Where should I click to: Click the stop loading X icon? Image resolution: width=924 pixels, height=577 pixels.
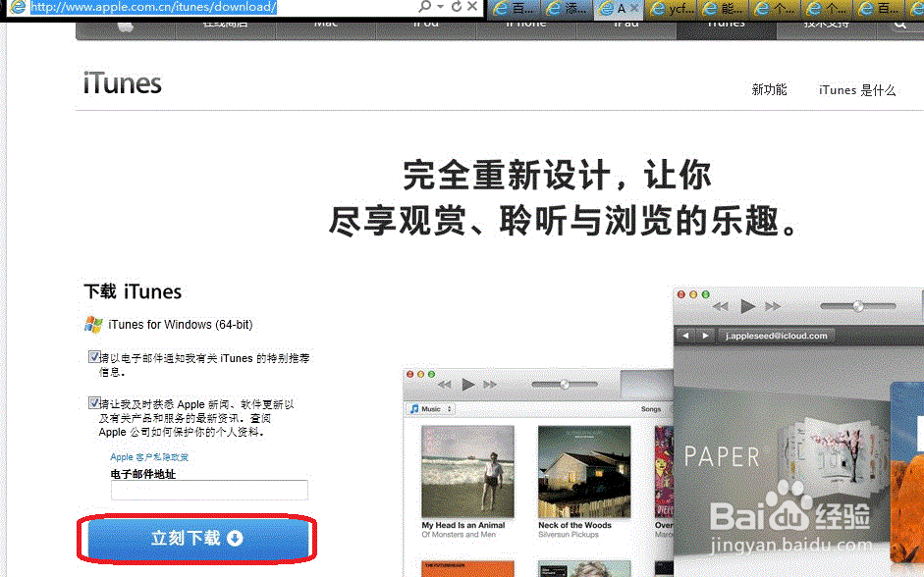point(472,7)
